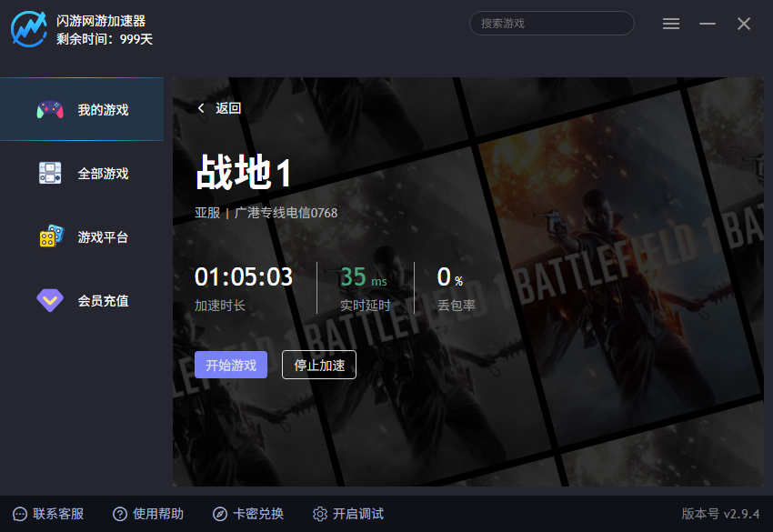This screenshot has height=532, width=773.
Task: Click the 搜索游戏 search field
Action: [551, 23]
